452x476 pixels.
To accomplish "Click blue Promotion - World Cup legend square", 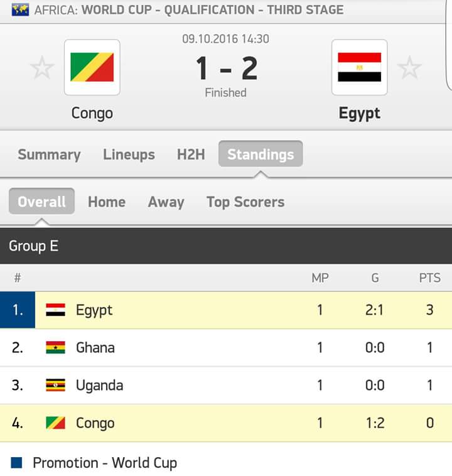I will (x=16, y=463).
